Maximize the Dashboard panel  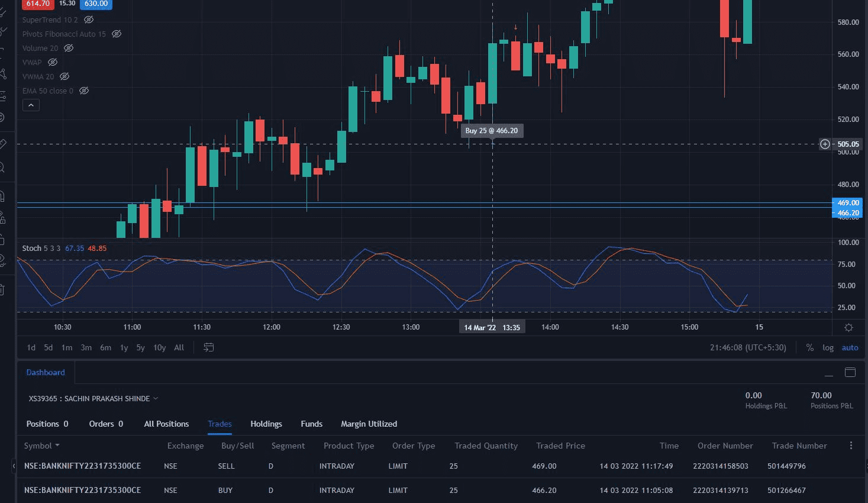pyautogui.click(x=850, y=372)
